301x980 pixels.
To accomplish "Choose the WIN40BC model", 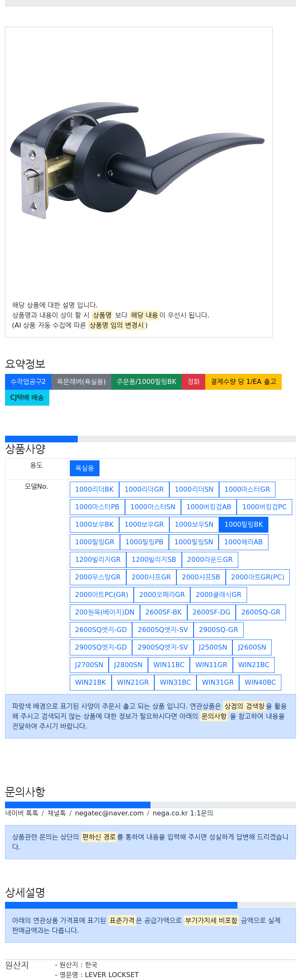I will [x=260, y=683].
